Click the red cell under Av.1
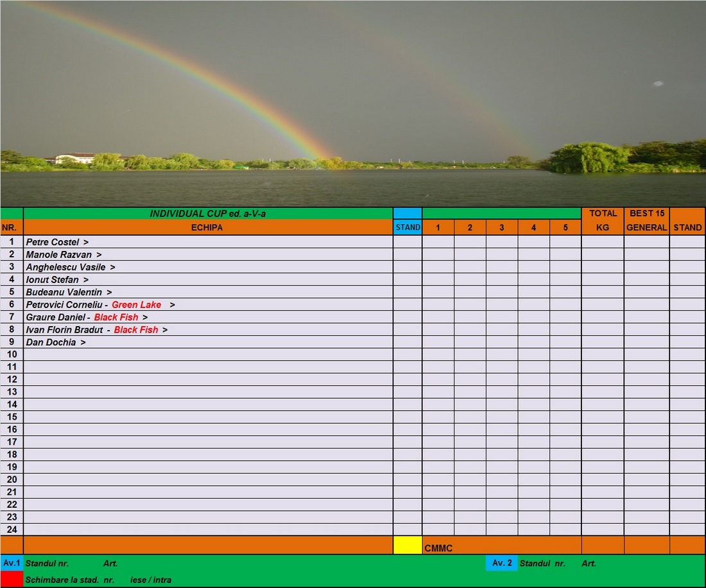 tap(12, 579)
